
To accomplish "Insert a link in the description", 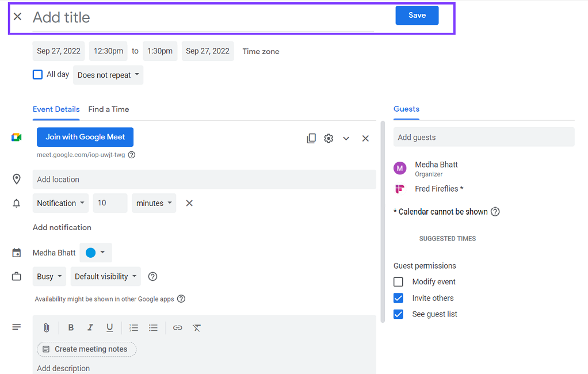I will 177,327.
